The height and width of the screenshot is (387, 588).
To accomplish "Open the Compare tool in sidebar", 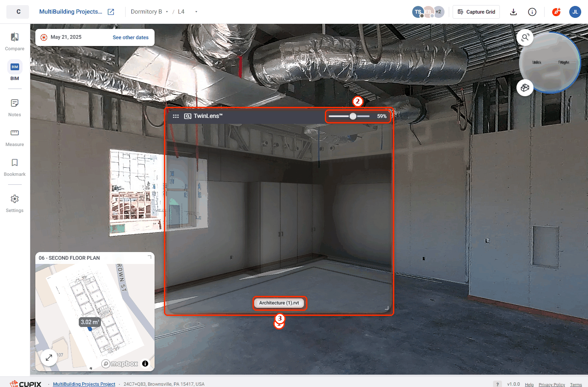I will [14, 42].
